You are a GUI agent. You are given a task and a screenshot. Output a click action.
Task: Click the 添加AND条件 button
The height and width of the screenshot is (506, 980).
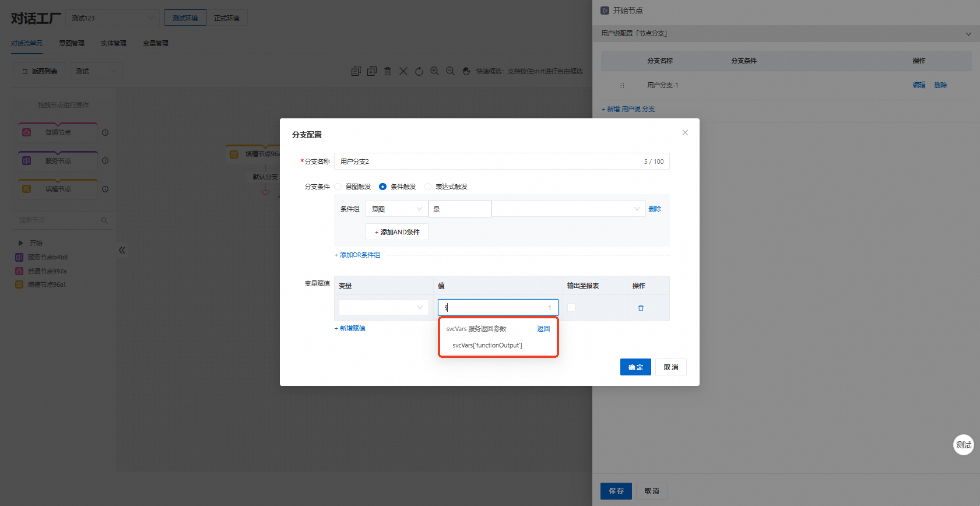tap(397, 232)
